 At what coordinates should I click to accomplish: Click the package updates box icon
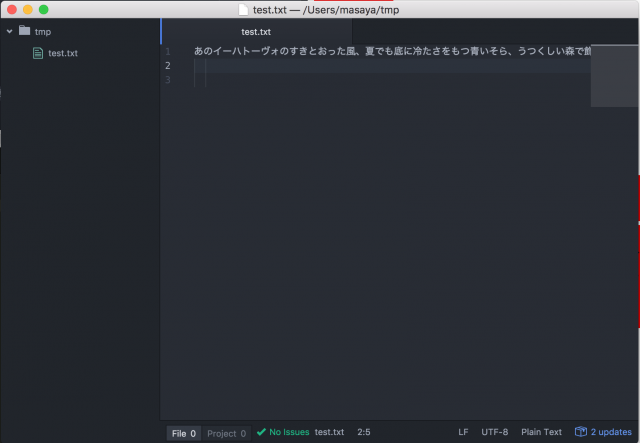[x=580, y=432]
